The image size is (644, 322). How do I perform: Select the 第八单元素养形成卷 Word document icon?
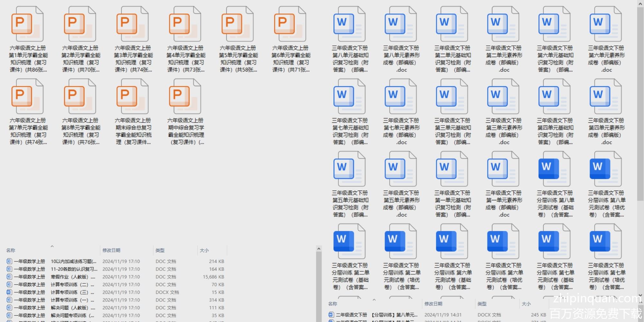click(x=401, y=24)
